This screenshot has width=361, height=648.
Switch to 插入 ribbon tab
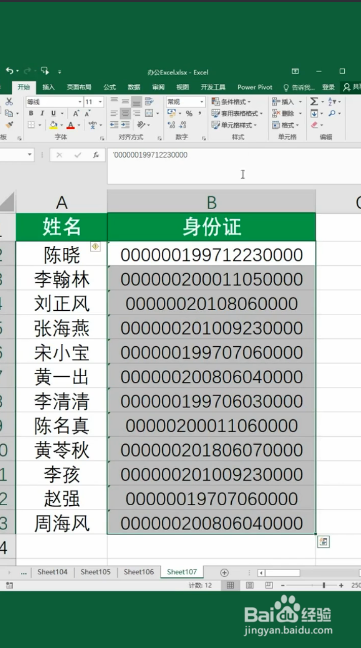coord(48,87)
